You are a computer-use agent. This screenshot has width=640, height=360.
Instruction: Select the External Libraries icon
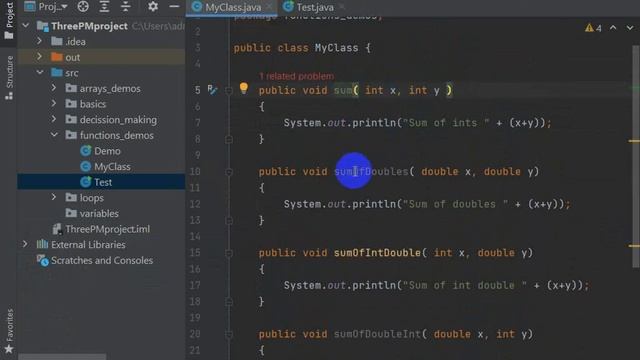(x=42, y=244)
